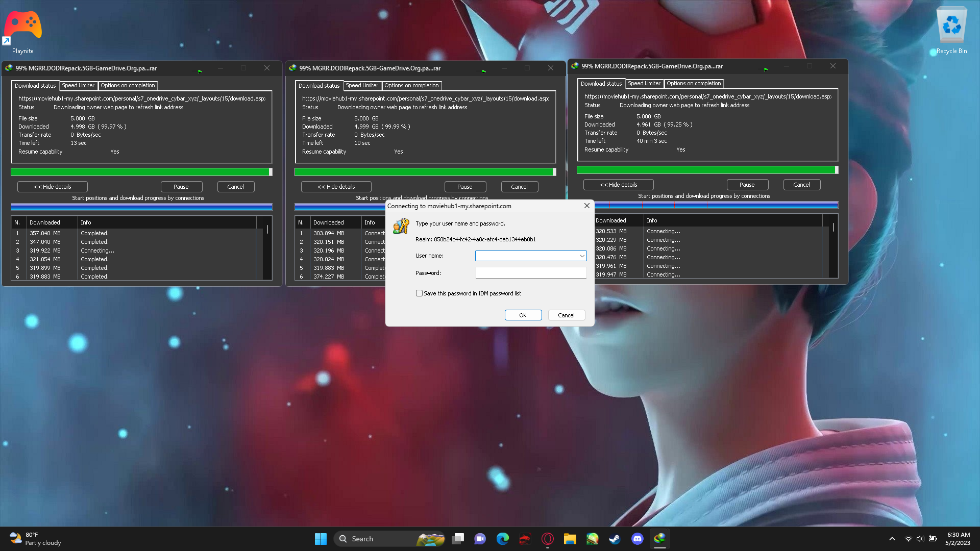Open the volume speaker icon

pyautogui.click(x=920, y=539)
